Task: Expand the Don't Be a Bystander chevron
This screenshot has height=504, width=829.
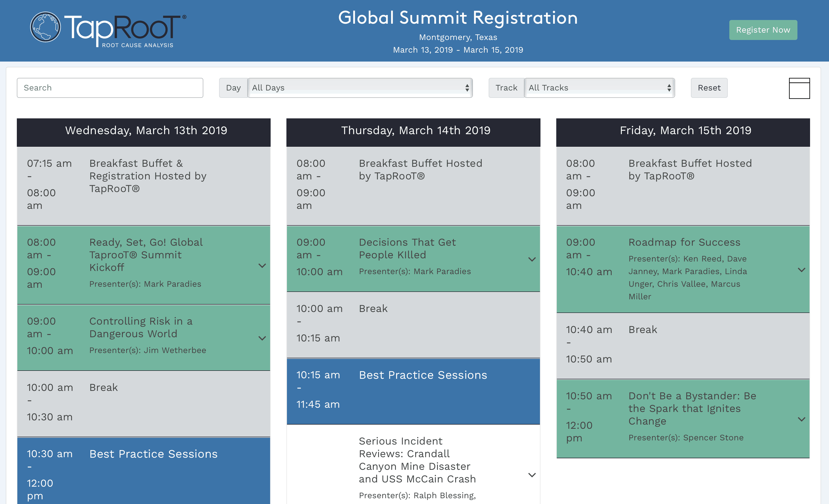Action: [x=801, y=419]
